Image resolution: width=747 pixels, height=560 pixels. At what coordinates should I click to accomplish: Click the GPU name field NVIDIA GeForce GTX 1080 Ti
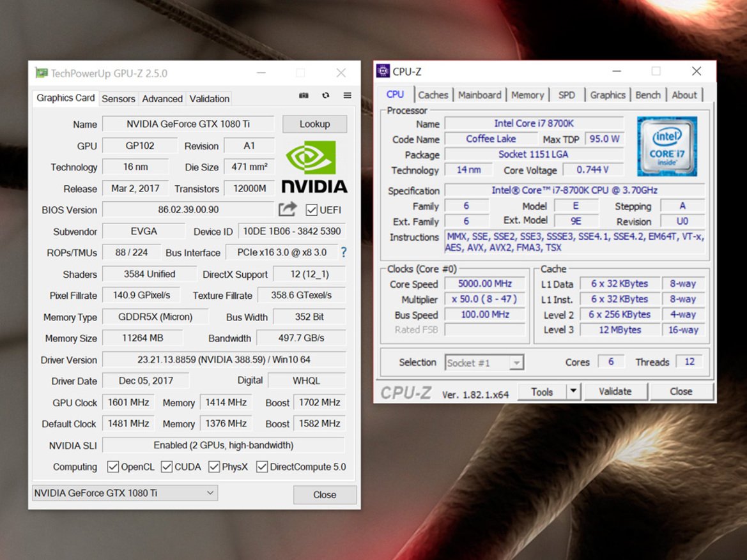(188, 124)
